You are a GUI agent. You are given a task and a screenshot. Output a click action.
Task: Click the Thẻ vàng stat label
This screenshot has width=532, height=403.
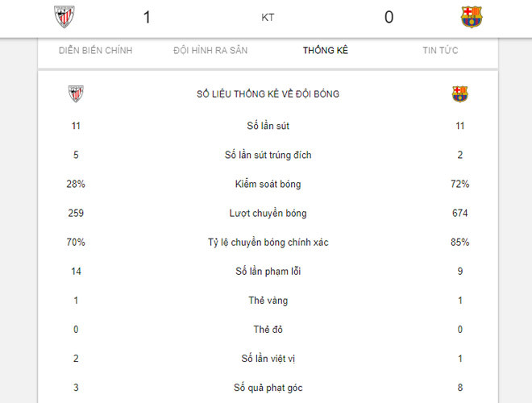pyautogui.click(x=268, y=301)
